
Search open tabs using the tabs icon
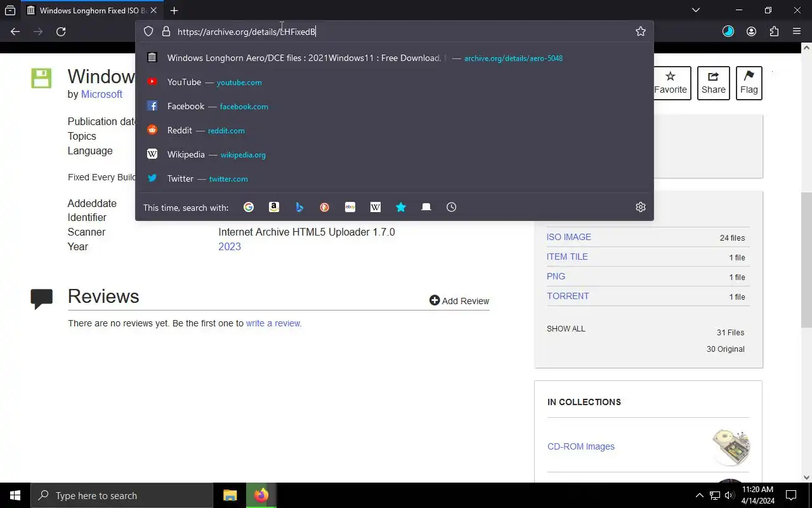(x=426, y=207)
